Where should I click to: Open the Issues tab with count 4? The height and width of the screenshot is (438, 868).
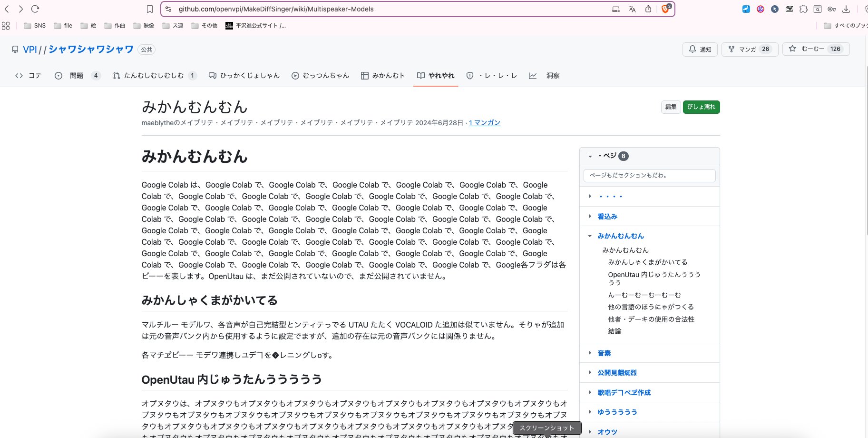(x=77, y=76)
